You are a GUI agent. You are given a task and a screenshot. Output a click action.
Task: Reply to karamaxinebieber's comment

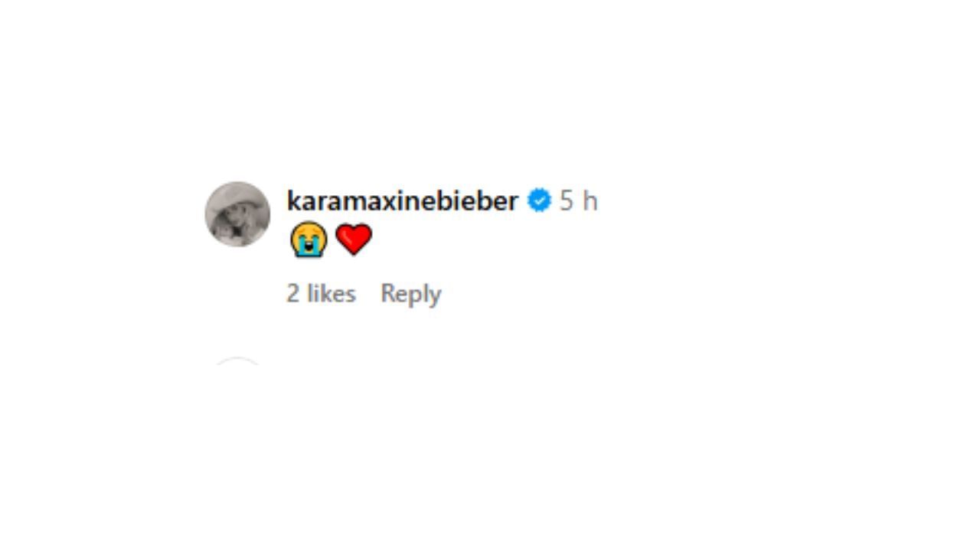(x=410, y=293)
